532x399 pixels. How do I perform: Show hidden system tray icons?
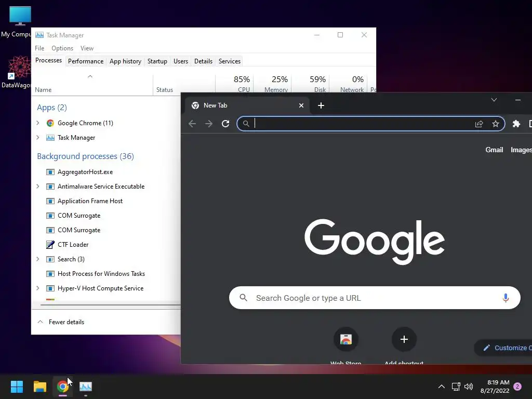click(x=441, y=387)
